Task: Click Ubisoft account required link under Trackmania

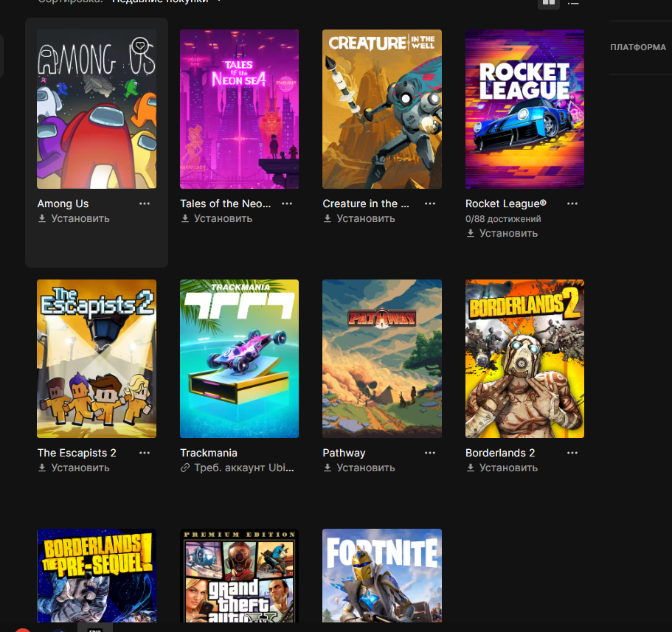Action: [237, 468]
